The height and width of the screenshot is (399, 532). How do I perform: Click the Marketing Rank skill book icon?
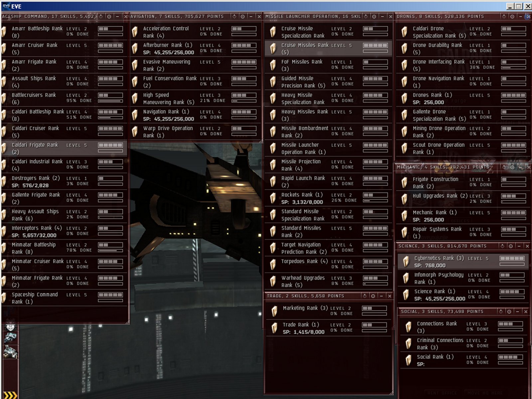click(x=274, y=311)
